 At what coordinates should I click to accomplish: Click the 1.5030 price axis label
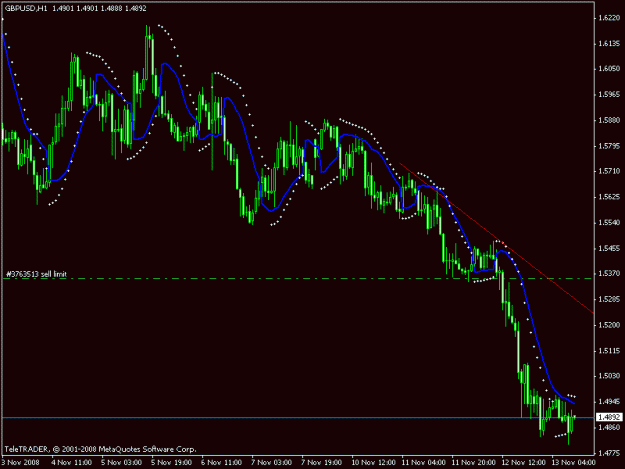[x=609, y=376]
